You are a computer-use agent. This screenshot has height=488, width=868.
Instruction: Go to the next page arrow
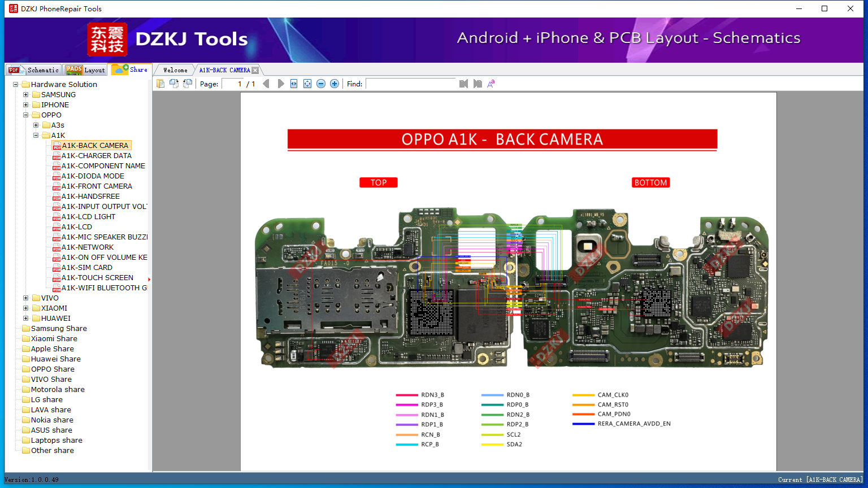pyautogui.click(x=281, y=84)
